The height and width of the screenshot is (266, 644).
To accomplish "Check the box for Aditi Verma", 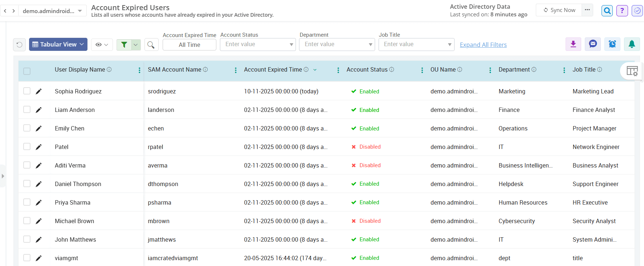I will [x=27, y=165].
